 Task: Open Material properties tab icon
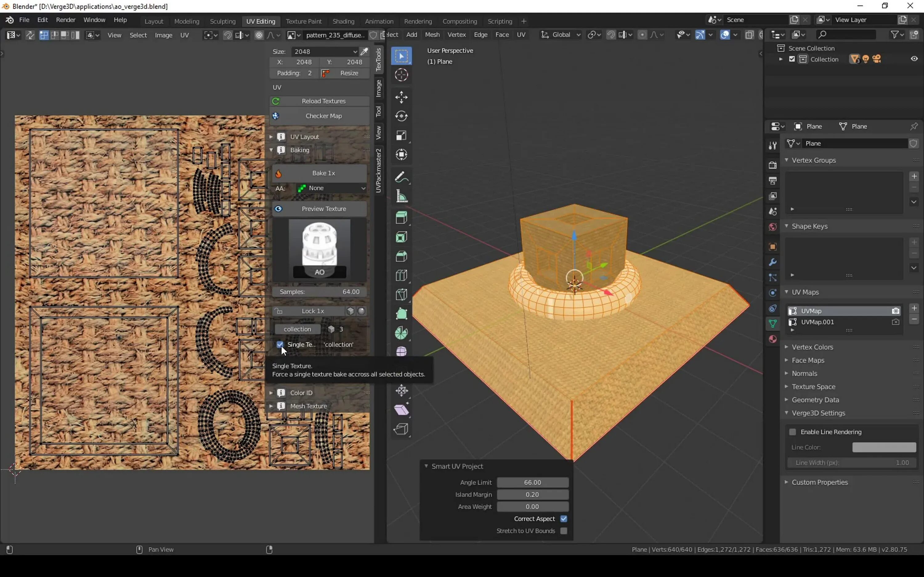772,339
